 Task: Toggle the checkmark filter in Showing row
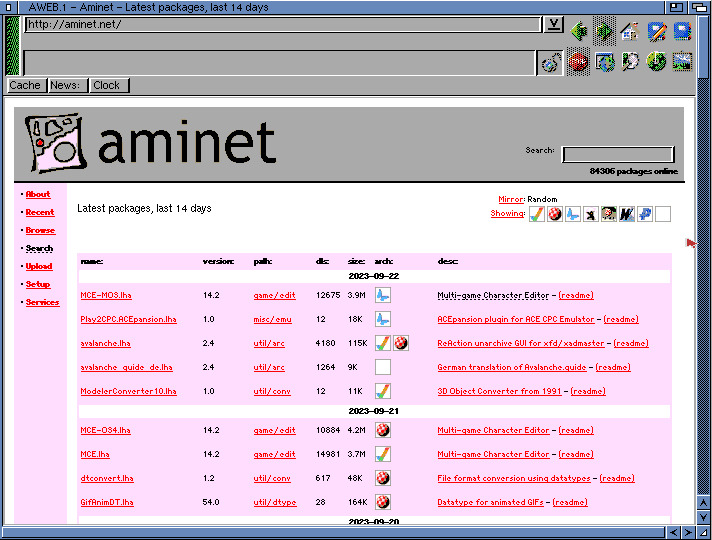pos(536,214)
